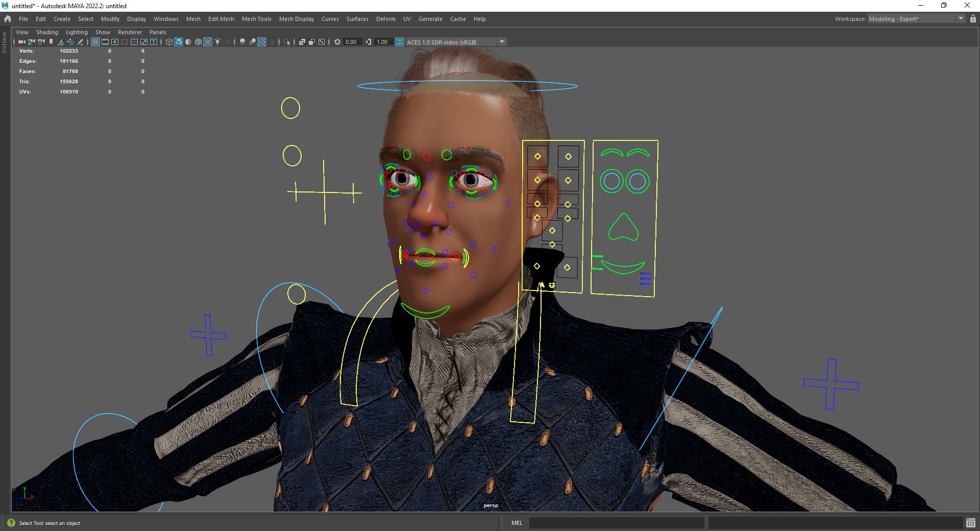Click the X-Ray Active Components icon
Screen dimensions: 980x531
pos(311,42)
